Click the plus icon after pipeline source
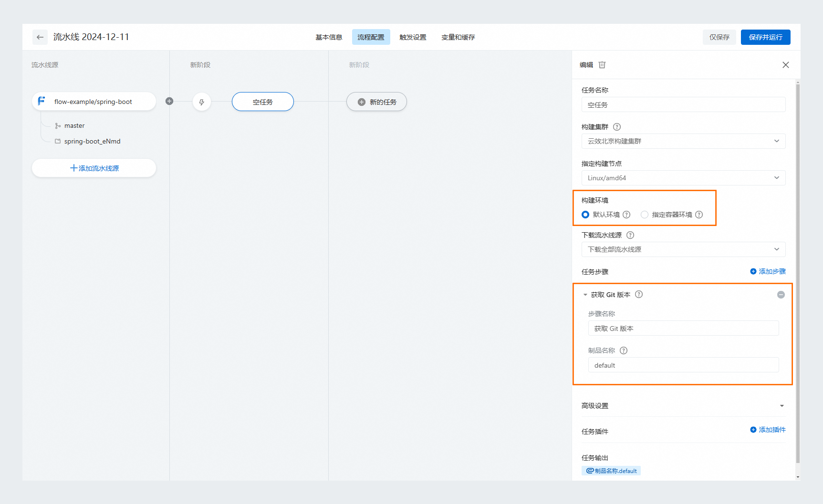This screenshot has height=504, width=823. [169, 101]
